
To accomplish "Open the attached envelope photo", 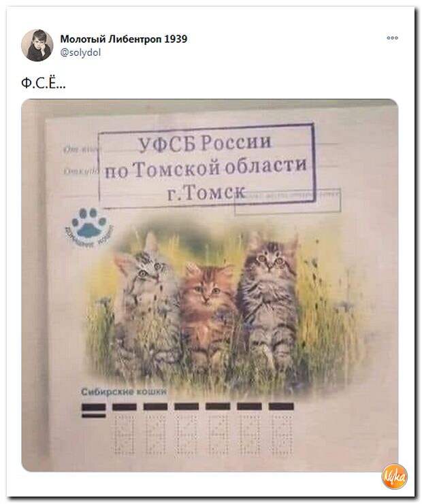I will tap(210, 285).
